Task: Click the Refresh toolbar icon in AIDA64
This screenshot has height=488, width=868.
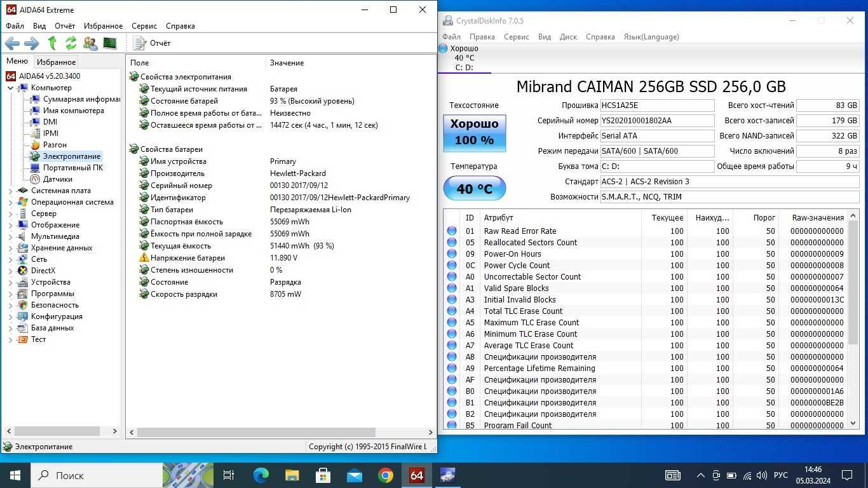Action: pos(71,43)
